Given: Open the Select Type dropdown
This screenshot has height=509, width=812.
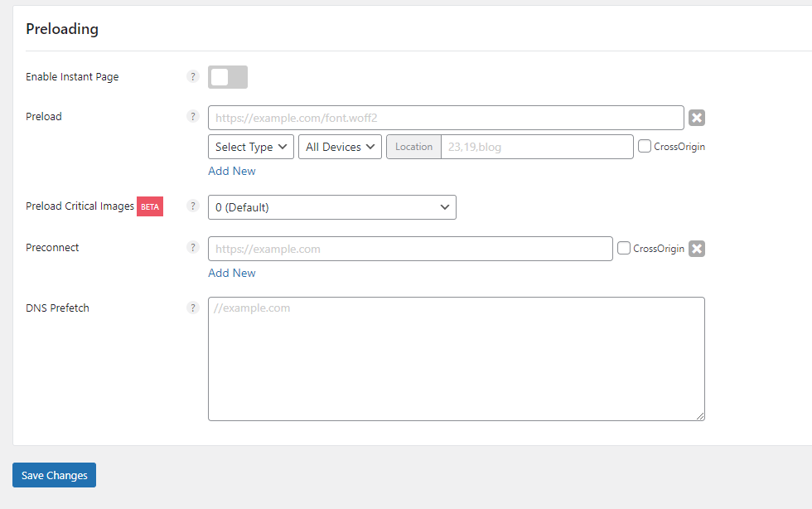Looking at the screenshot, I should (x=250, y=147).
